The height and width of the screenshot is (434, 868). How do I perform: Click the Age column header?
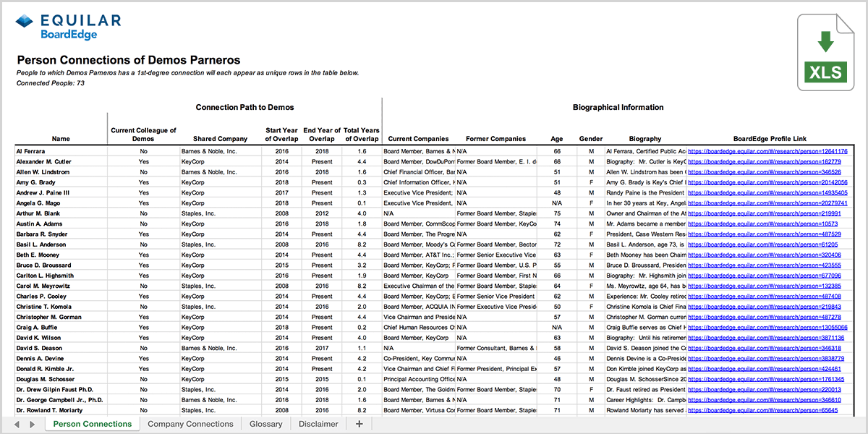557,139
